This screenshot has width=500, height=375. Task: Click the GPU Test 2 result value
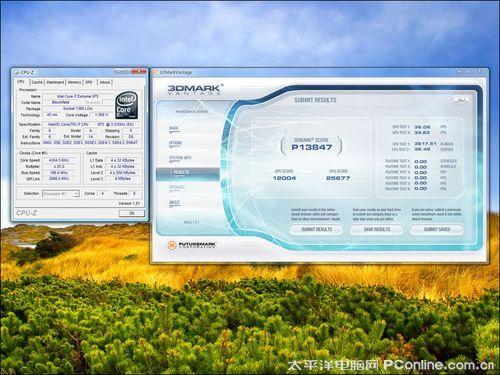pos(422,133)
